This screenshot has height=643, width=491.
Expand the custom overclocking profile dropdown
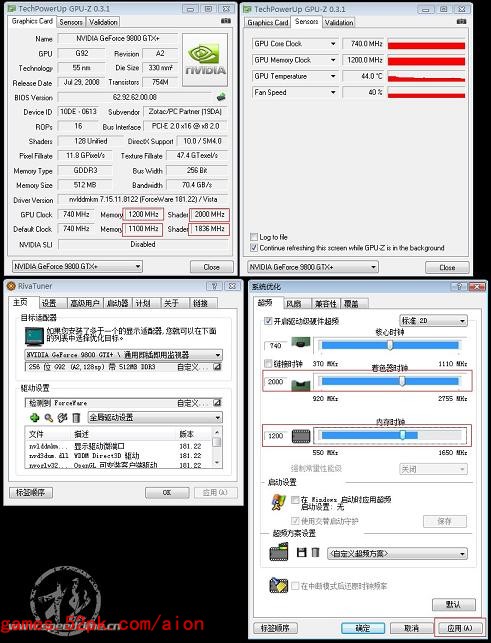coord(397,554)
